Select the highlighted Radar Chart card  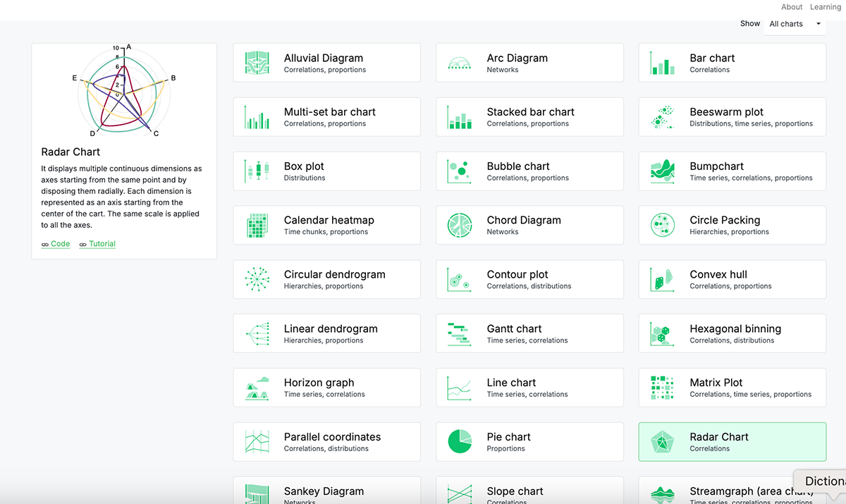pos(732,441)
